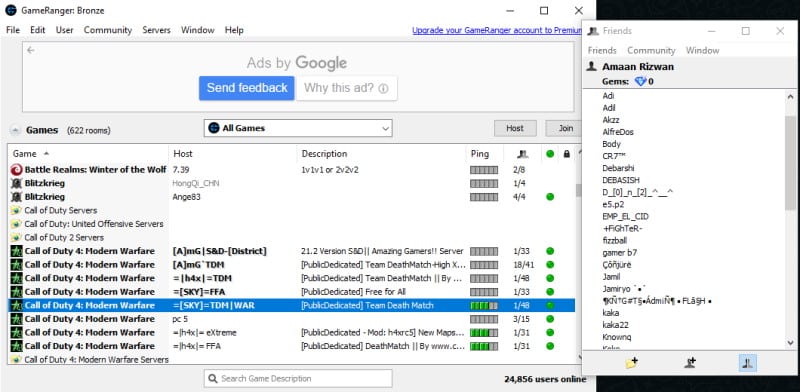Viewport: 800px width, 392px height.
Task: Click COD4 icon in =|h4x|=TDM row
Action: [x=16, y=278]
